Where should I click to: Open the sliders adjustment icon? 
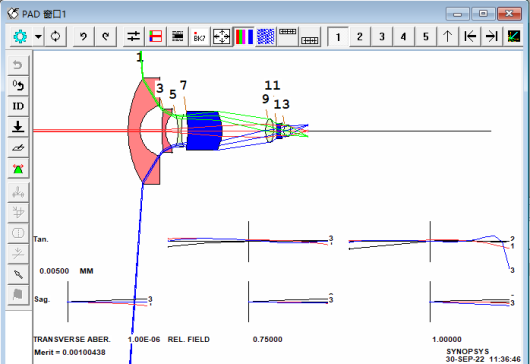click(x=133, y=36)
